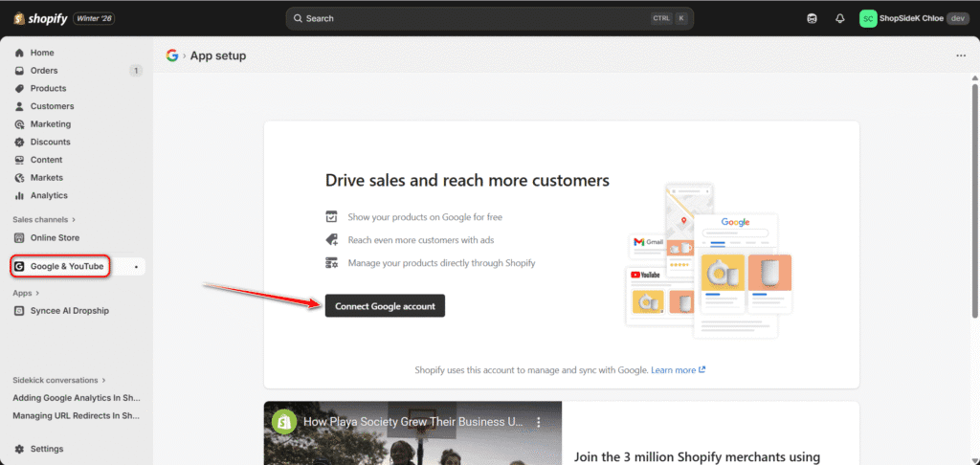980x465 pixels.
Task: Open Markets in sidebar
Action: [46, 178]
